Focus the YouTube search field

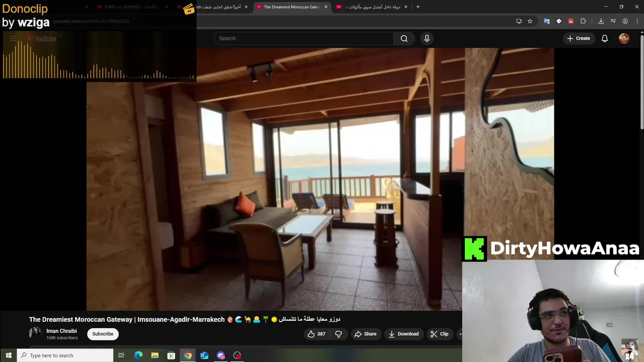pos(304,38)
